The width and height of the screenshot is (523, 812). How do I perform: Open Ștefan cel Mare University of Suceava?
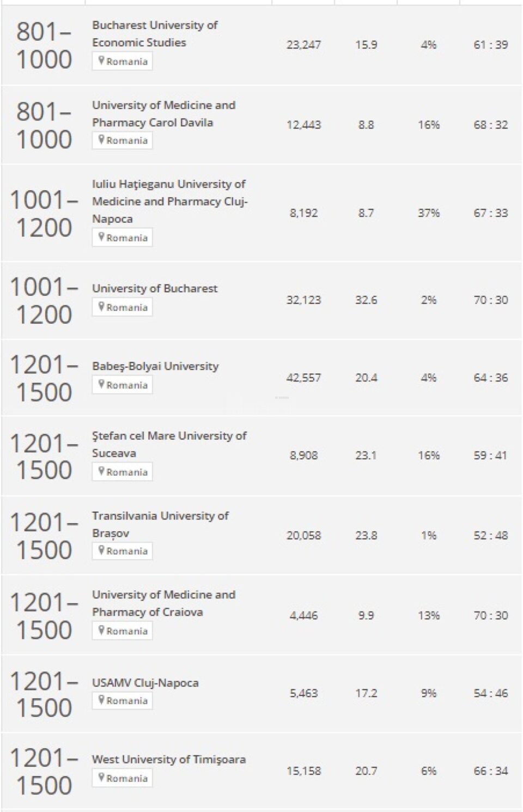(x=169, y=444)
